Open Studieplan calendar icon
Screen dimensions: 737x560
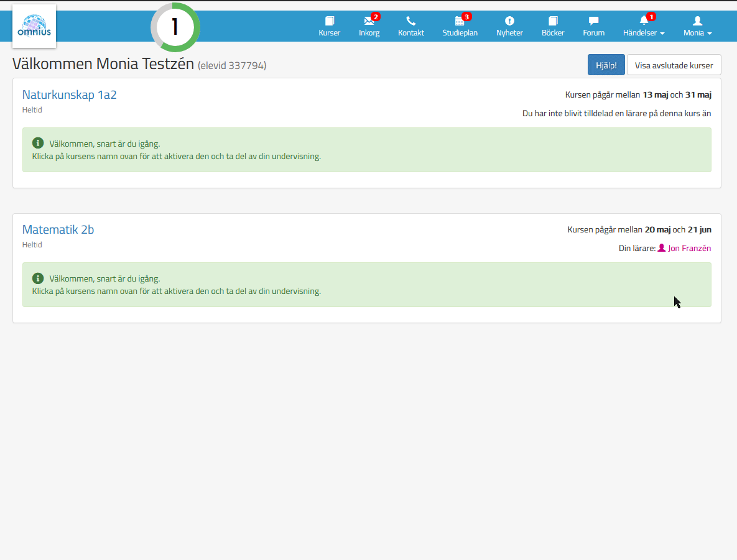460,21
